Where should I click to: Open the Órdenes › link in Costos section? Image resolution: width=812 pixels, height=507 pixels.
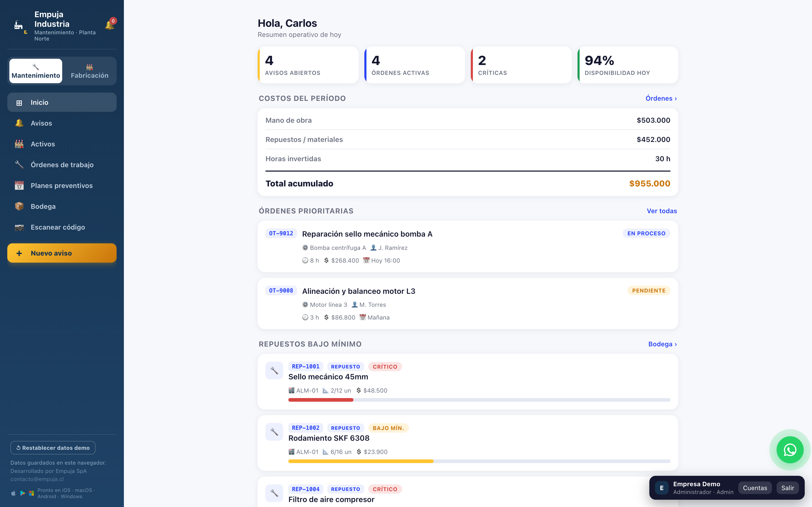click(661, 98)
